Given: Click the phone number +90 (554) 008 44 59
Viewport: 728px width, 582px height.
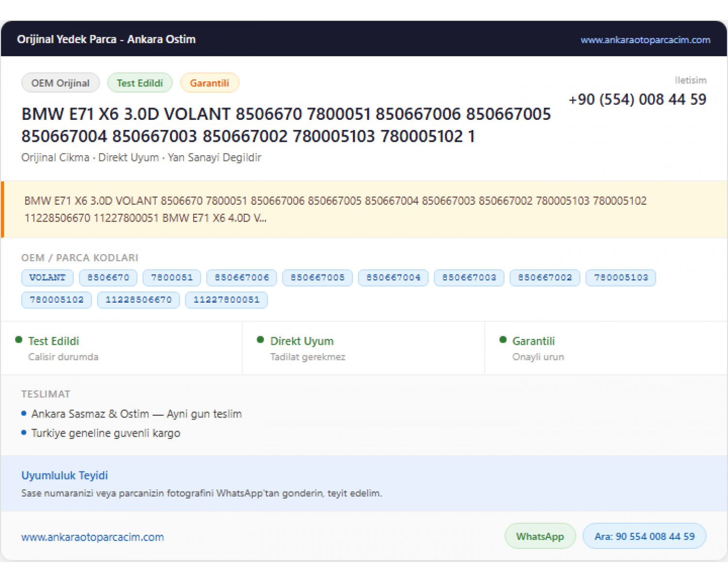Looking at the screenshot, I should [x=637, y=99].
